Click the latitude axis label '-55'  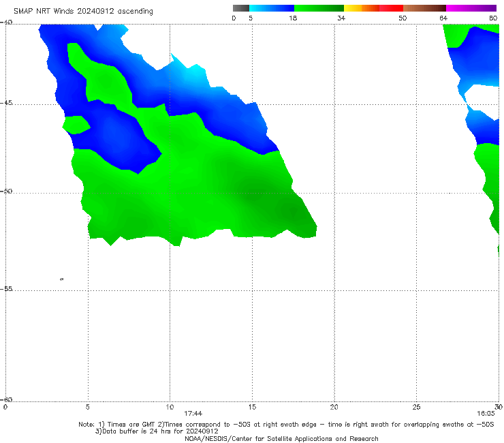click(x=6, y=288)
